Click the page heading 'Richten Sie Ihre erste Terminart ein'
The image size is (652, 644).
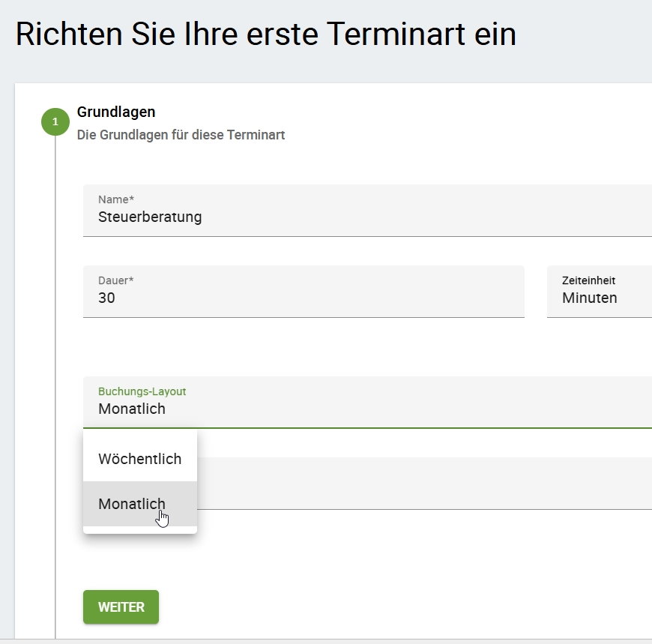(265, 35)
